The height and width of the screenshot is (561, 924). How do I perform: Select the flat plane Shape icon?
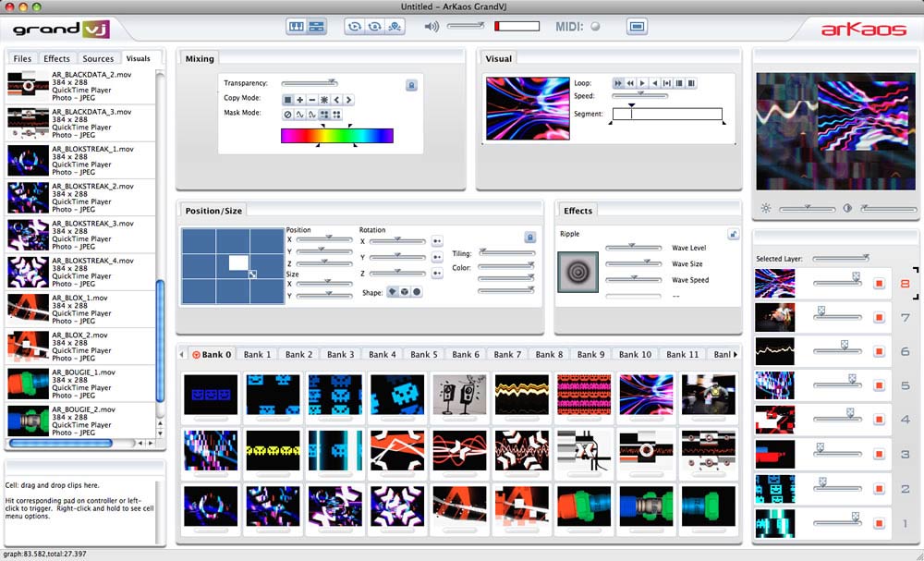tap(393, 292)
